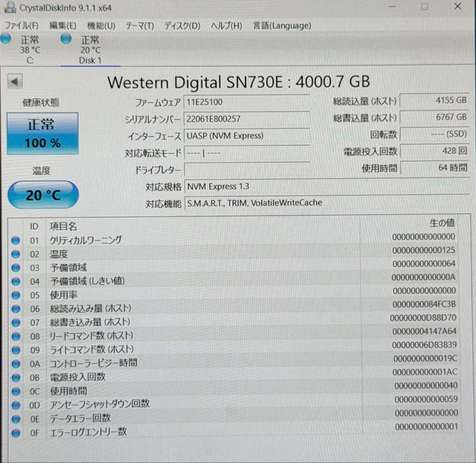Click the empty drive letter field

[x=246, y=169]
